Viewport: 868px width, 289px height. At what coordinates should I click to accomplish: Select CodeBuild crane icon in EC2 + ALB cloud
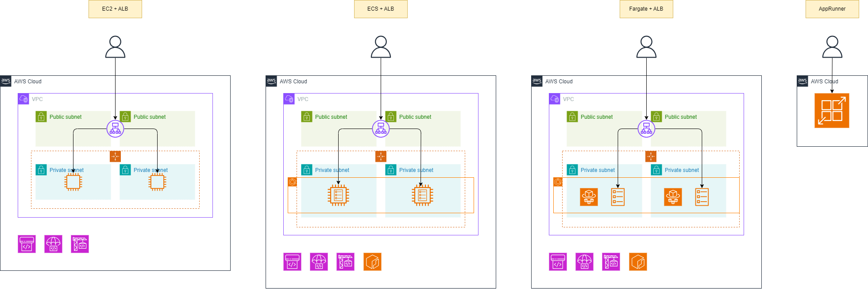click(80, 244)
